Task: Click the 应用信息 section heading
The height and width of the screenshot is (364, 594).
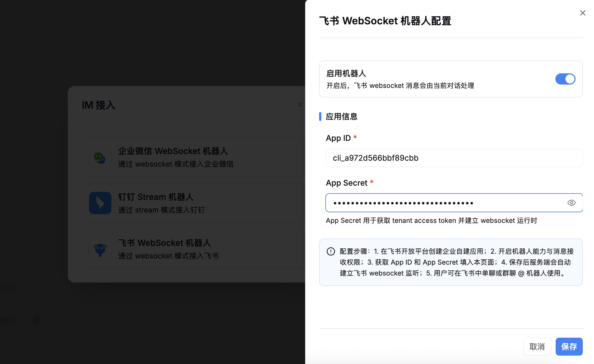Action: point(342,116)
